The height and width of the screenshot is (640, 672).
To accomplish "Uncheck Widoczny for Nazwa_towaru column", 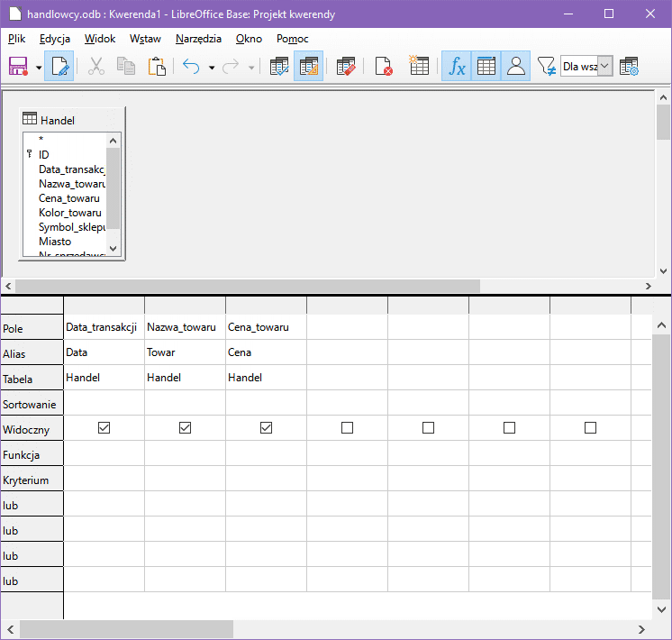I will pos(185,428).
